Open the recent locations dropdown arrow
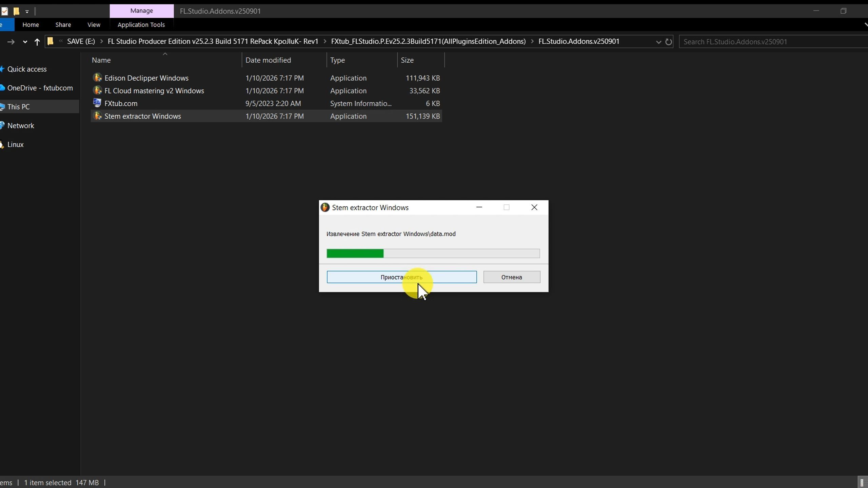 pos(25,42)
